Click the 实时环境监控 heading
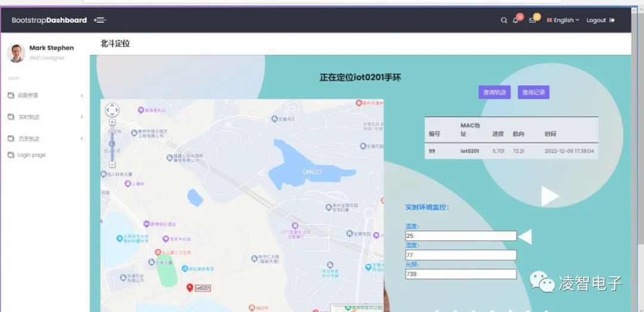Screen dimensions: 644x312 pyautogui.click(x=427, y=207)
